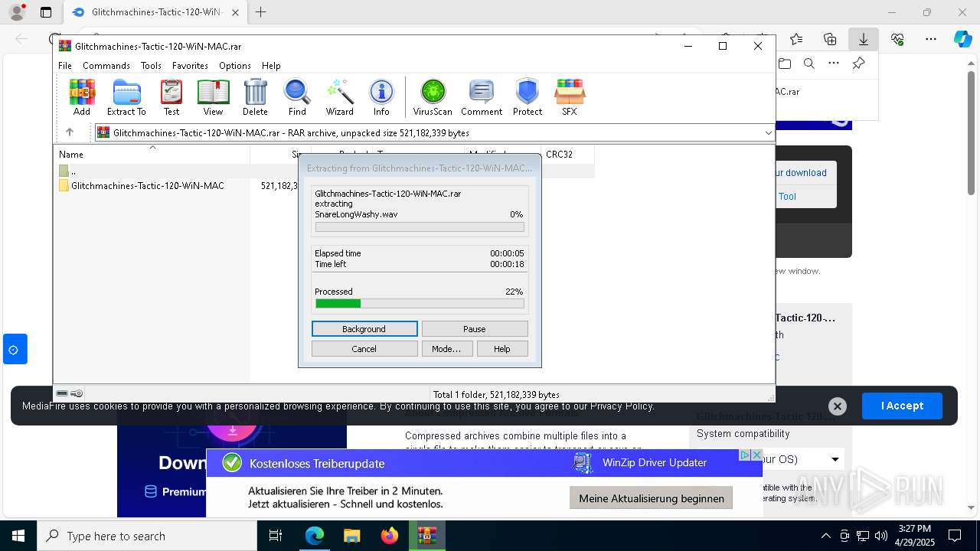Image resolution: width=980 pixels, height=551 pixels.
Task: Select the Find magnifier icon
Action: click(297, 97)
